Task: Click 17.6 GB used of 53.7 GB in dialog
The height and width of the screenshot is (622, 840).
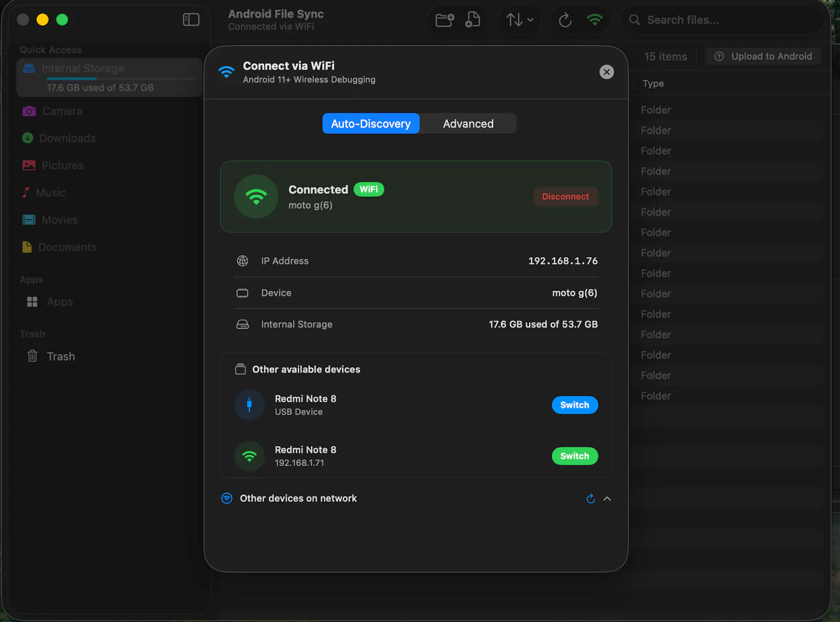Action: (x=543, y=324)
